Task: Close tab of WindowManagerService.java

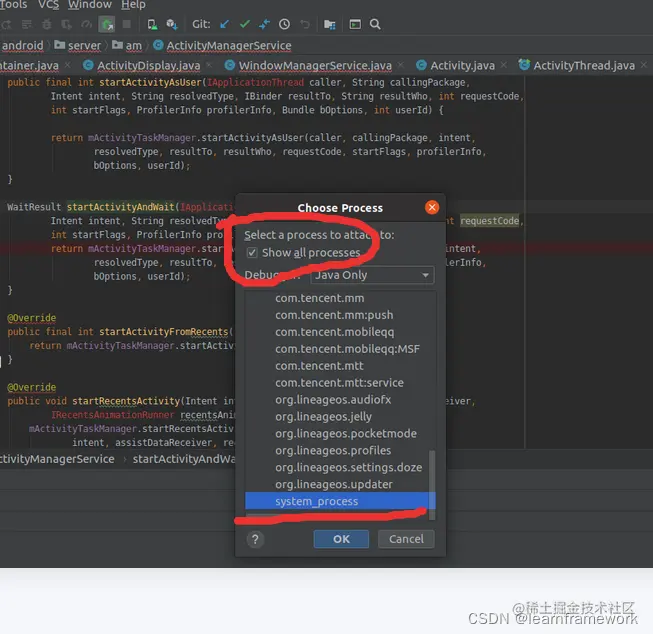Action: (x=401, y=65)
